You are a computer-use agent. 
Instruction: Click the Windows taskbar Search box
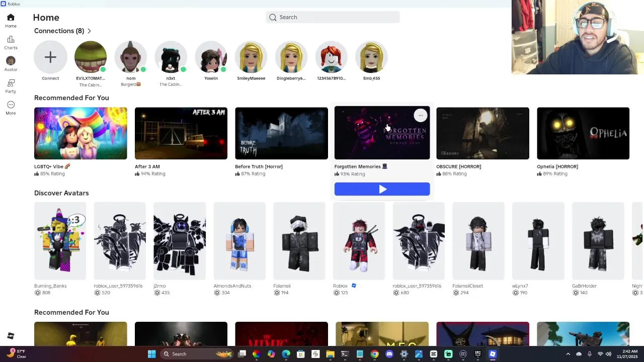pos(197,354)
